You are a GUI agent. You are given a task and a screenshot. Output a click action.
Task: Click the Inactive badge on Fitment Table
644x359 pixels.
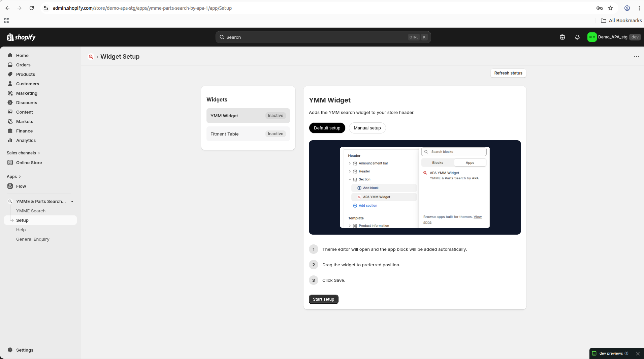click(276, 134)
